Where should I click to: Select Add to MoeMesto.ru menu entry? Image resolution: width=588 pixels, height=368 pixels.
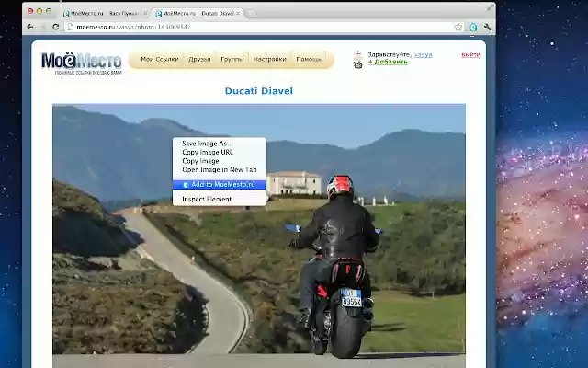coord(220,184)
